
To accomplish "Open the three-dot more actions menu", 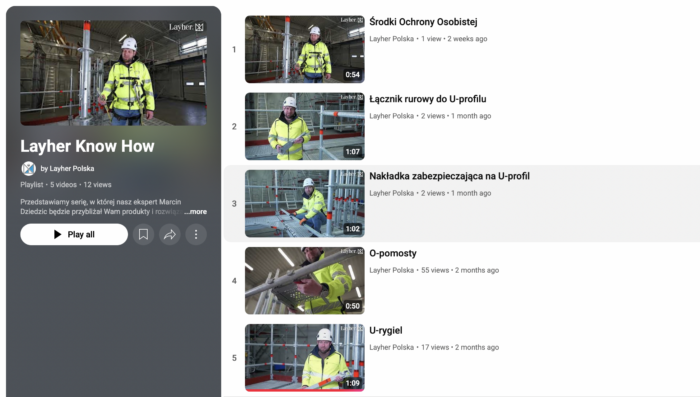I will point(196,234).
